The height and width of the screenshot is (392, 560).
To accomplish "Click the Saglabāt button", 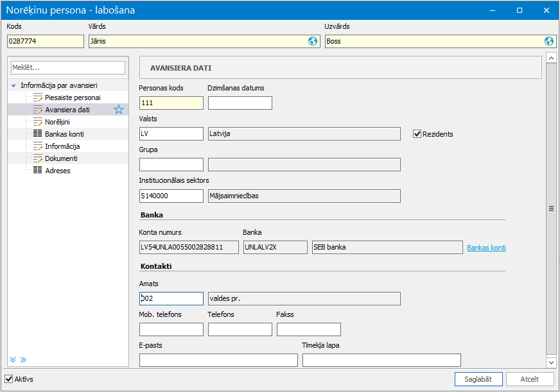I will point(478,379).
